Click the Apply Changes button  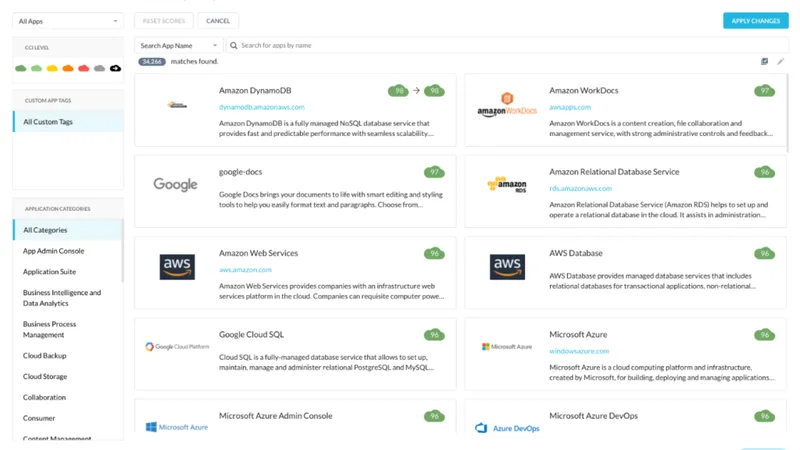(x=756, y=21)
